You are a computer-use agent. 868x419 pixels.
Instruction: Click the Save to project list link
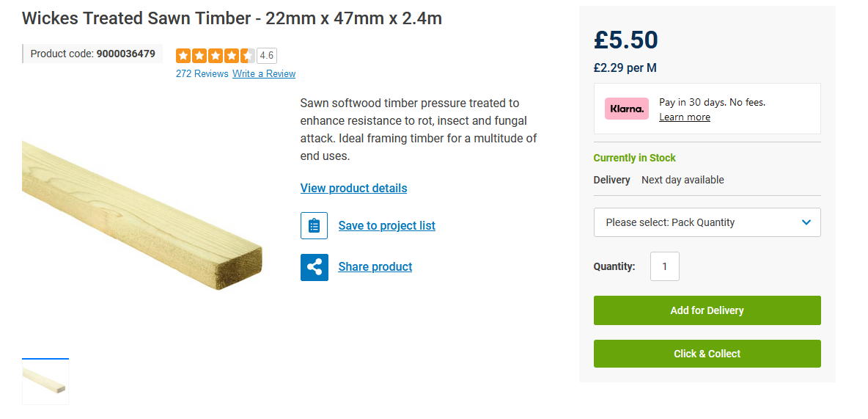pos(386,225)
